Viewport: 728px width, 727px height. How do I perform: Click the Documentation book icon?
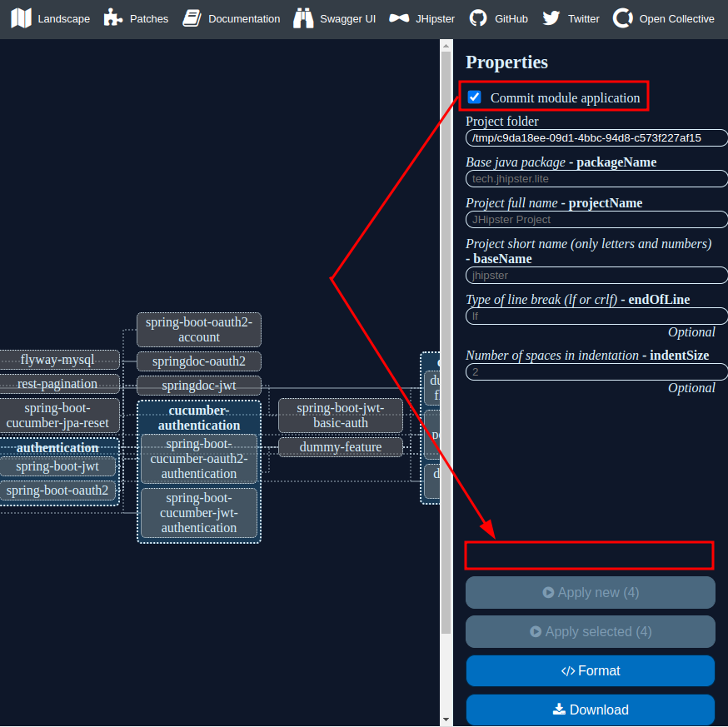tap(192, 18)
